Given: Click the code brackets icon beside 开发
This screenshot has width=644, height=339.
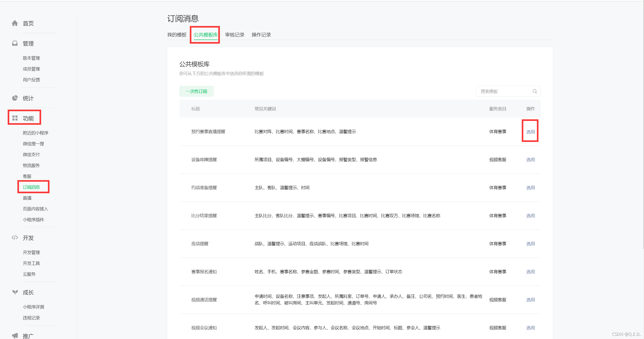Looking at the screenshot, I should tap(15, 238).
